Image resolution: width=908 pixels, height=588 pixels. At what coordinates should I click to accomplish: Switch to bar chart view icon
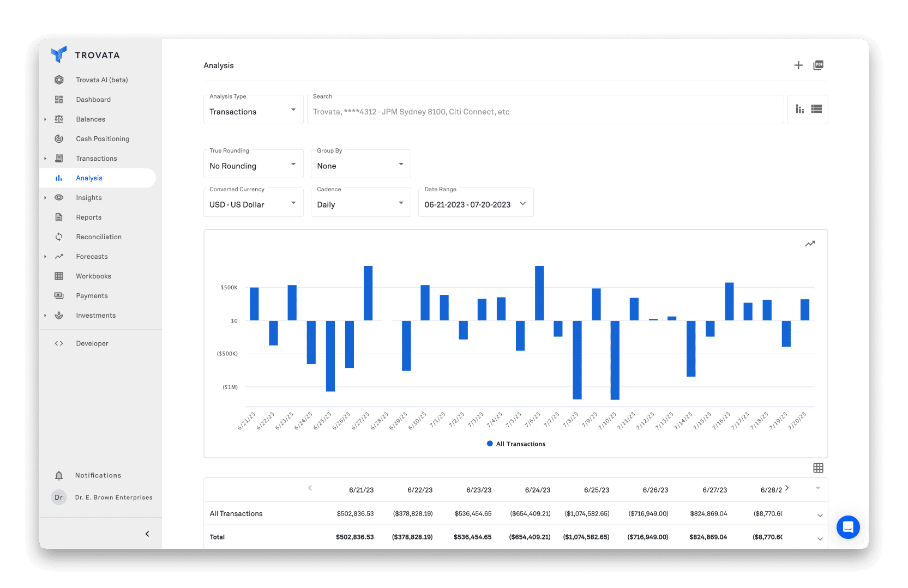tap(799, 109)
